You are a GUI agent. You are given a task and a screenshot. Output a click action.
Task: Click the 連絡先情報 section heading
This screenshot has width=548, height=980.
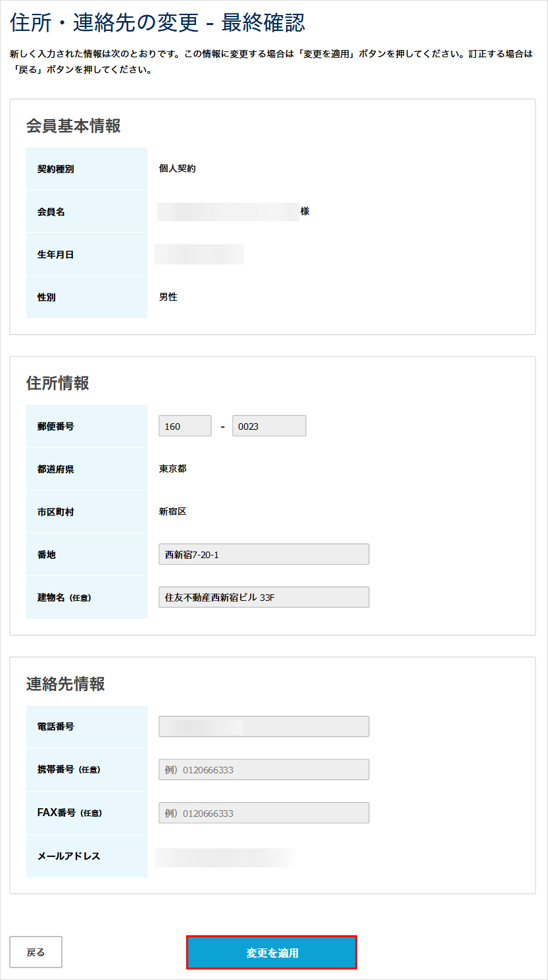pyautogui.click(x=66, y=684)
